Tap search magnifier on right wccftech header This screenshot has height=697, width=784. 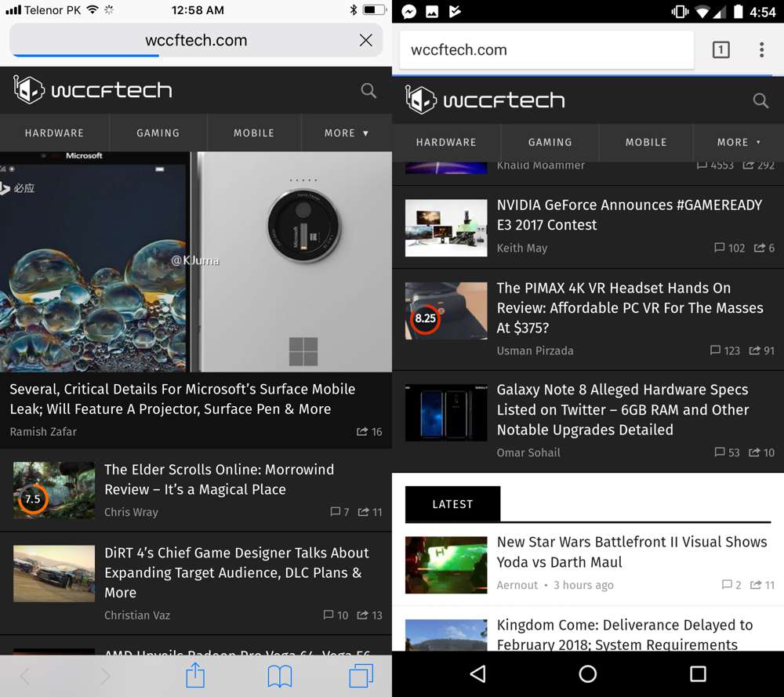pos(760,100)
